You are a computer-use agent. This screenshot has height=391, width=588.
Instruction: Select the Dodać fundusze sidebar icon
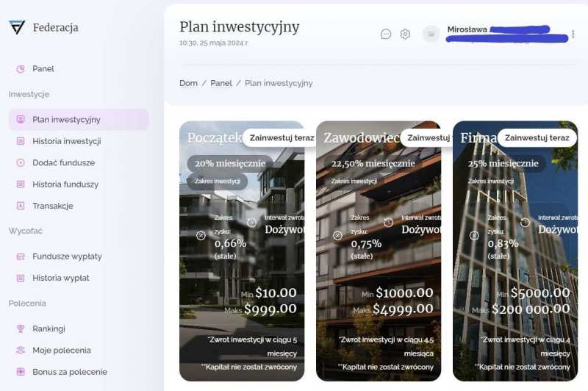[x=21, y=162]
